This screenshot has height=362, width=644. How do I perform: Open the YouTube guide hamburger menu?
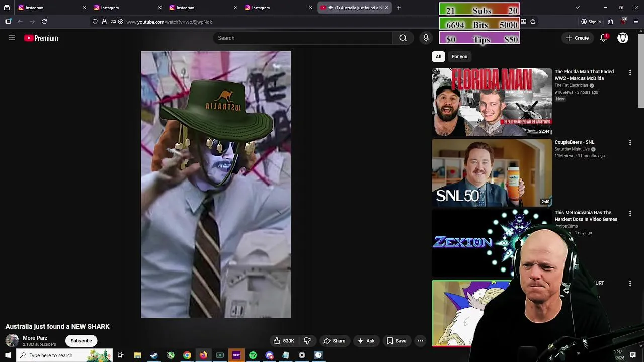12,38
